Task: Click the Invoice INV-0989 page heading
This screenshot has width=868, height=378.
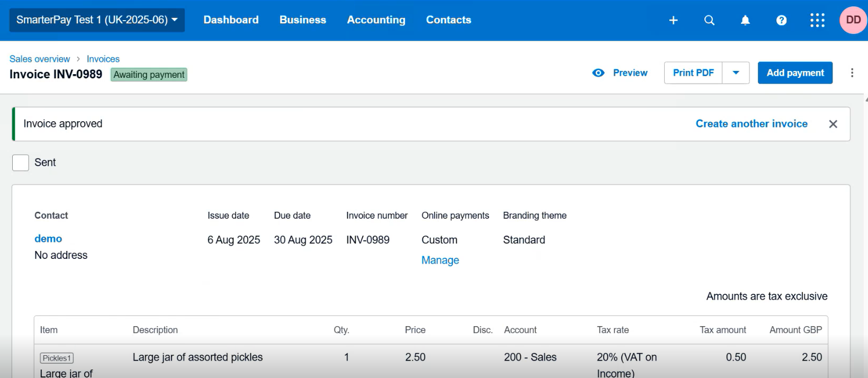Action: click(x=56, y=74)
